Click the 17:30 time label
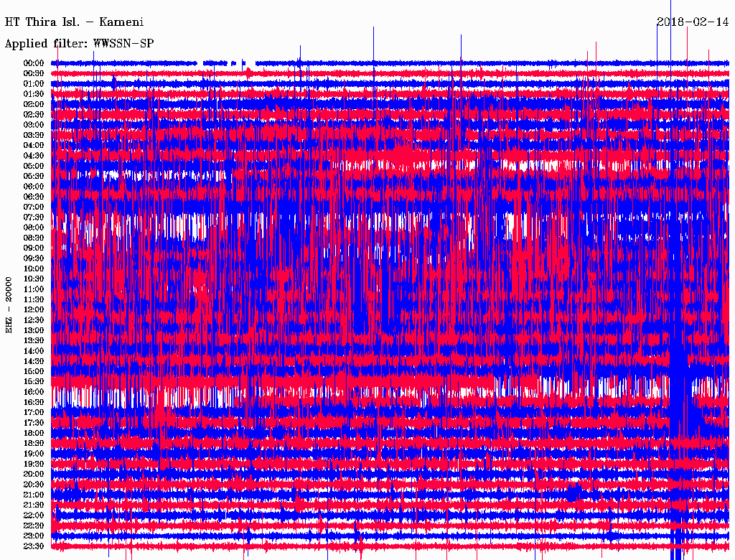The image size is (735, 560). [34, 423]
